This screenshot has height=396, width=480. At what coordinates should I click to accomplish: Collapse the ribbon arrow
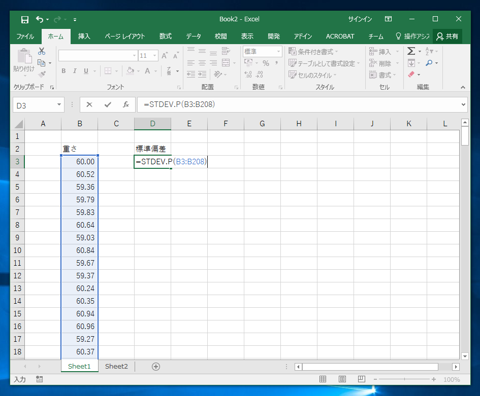coord(463,87)
